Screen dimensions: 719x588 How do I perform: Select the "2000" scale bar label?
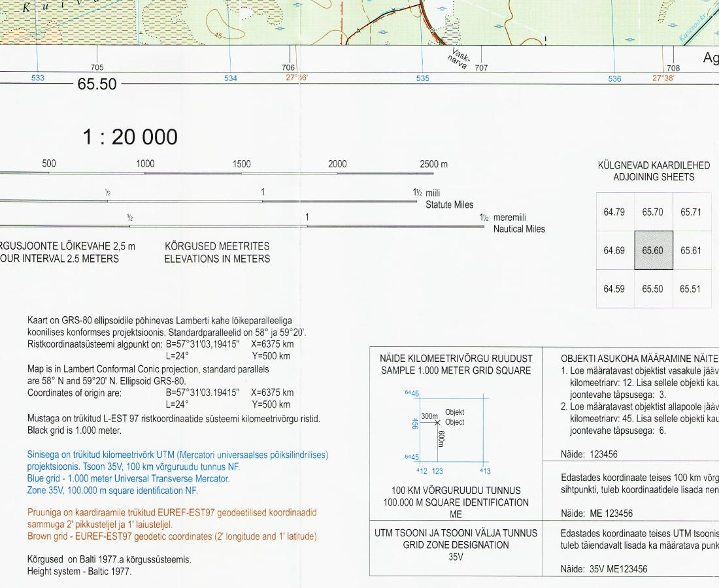337,164
